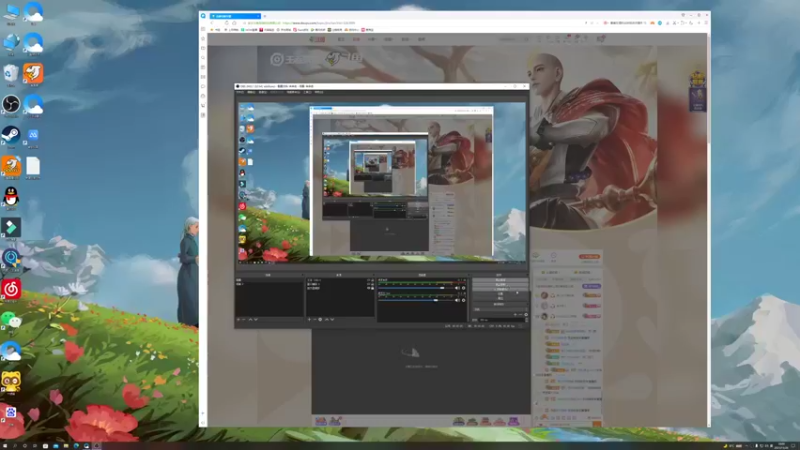Open the Network desktop icon

pos(11,42)
